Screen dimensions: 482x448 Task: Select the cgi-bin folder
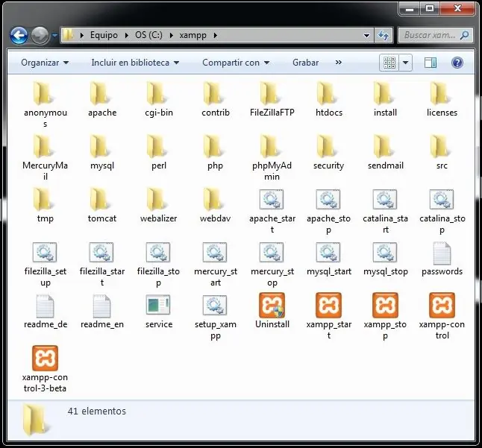[157, 93]
